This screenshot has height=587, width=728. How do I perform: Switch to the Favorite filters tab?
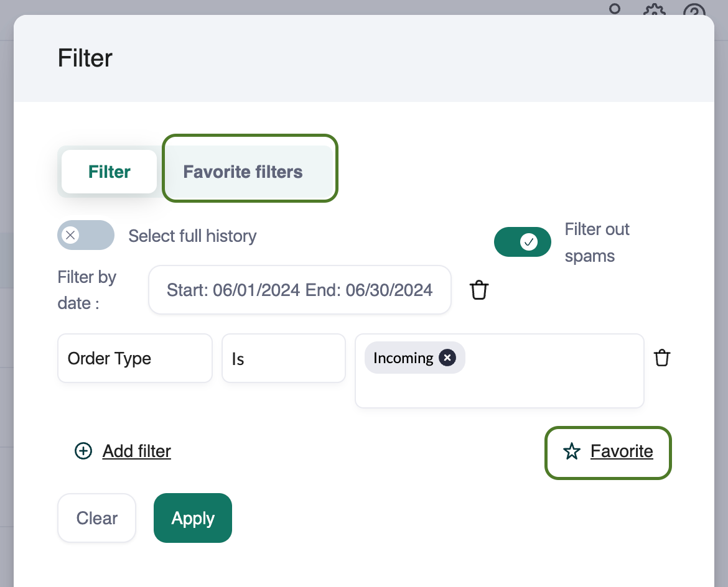pyautogui.click(x=243, y=172)
